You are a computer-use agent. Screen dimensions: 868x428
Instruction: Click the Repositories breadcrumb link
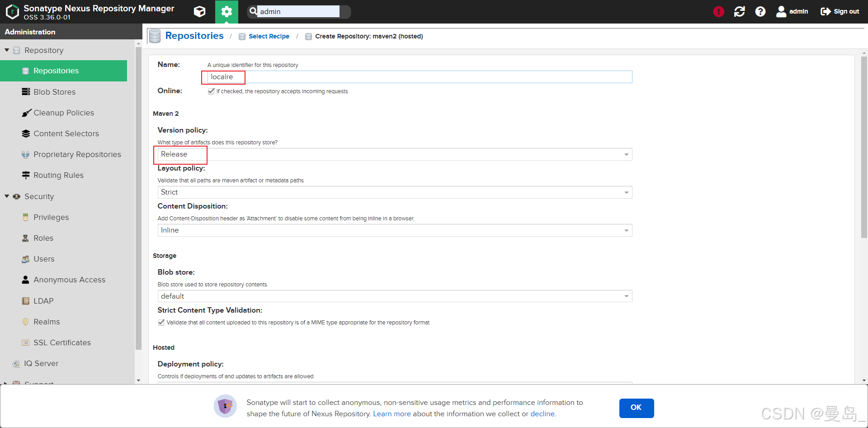194,36
